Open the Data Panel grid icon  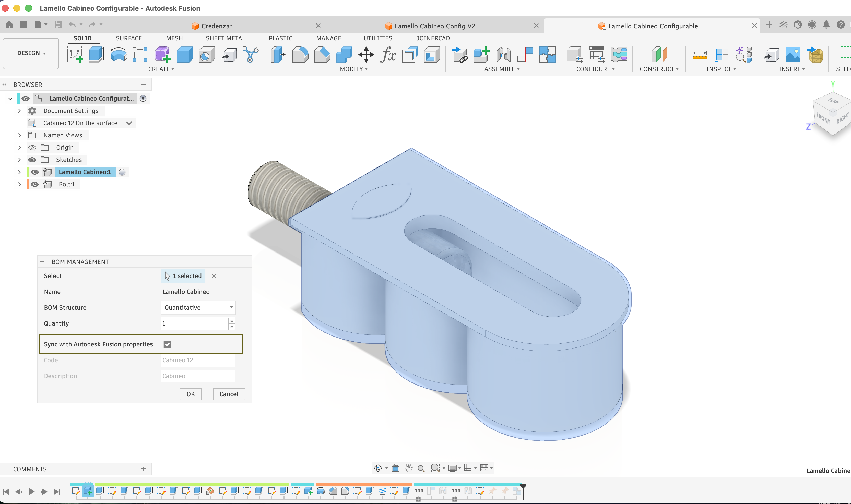point(23,25)
